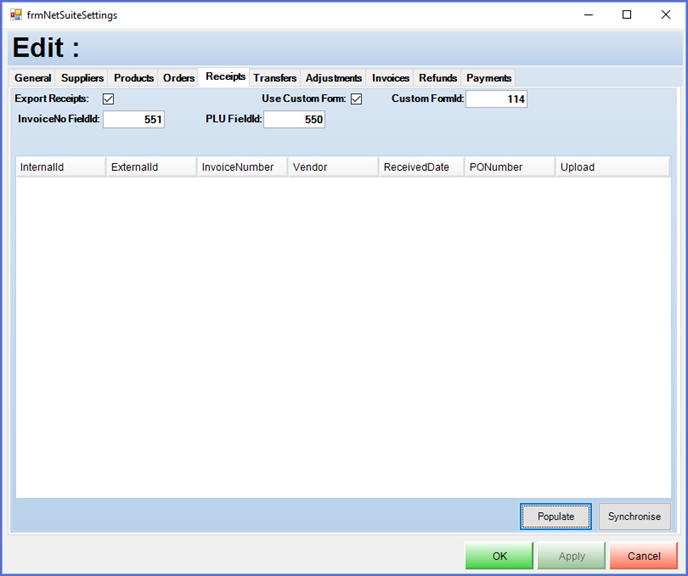The height and width of the screenshot is (576, 688).
Task: Open the Transfers tab
Action: [x=275, y=78]
